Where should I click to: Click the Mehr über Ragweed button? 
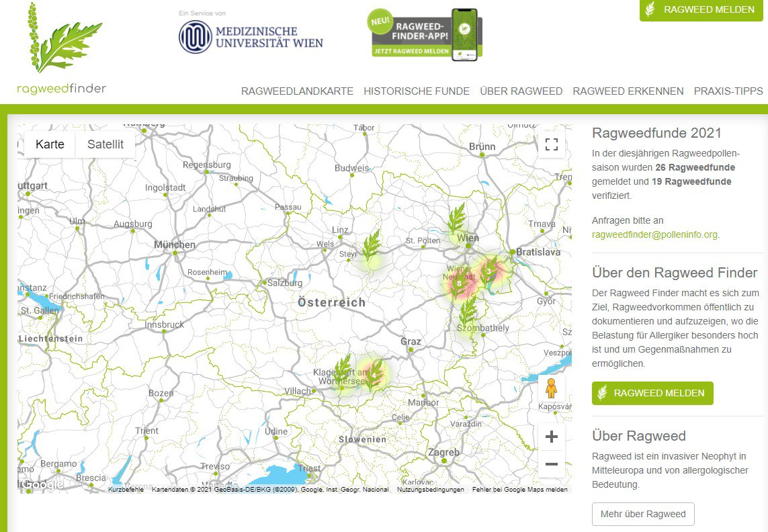(643, 514)
